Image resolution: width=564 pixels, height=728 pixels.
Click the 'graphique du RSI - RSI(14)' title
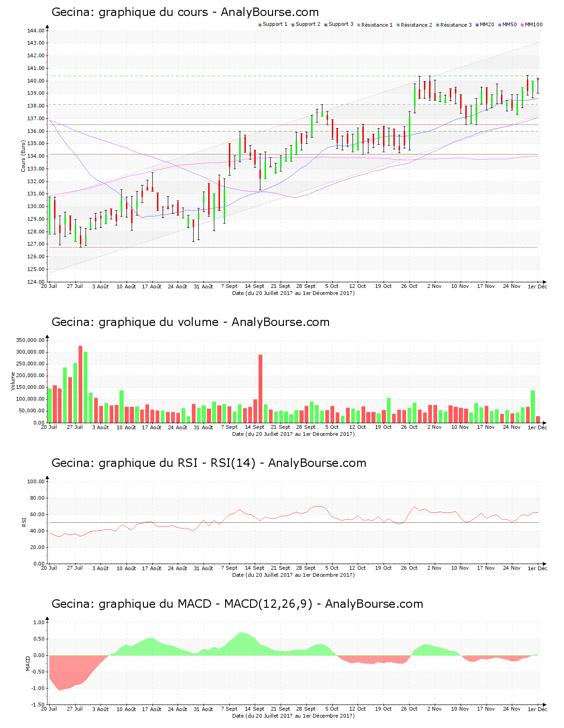177,463
